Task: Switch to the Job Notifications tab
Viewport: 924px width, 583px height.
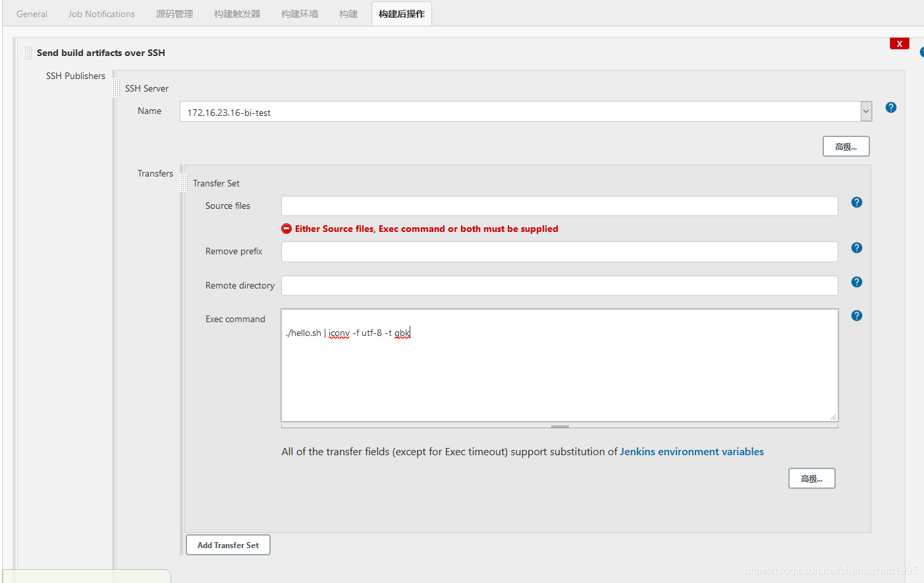Action: point(101,14)
